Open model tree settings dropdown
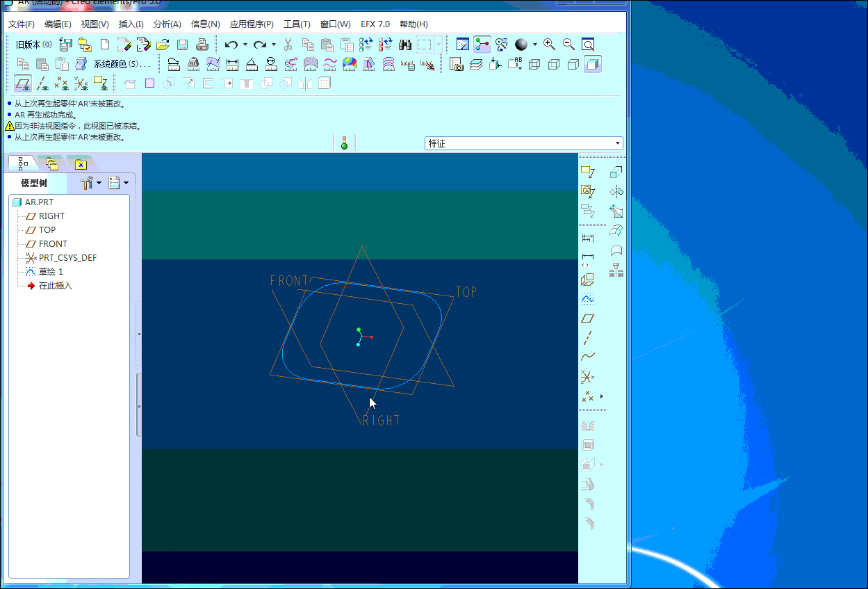Screen dimensions: 868x589 (90, 184)
